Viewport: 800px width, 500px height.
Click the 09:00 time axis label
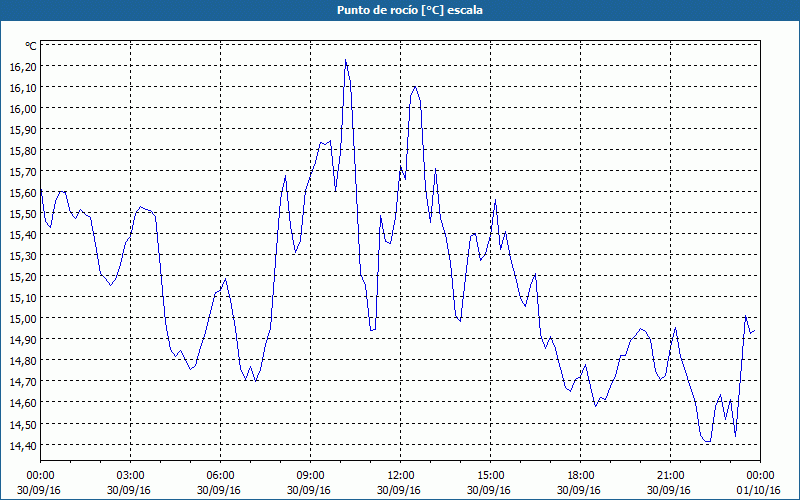[310, 476]
